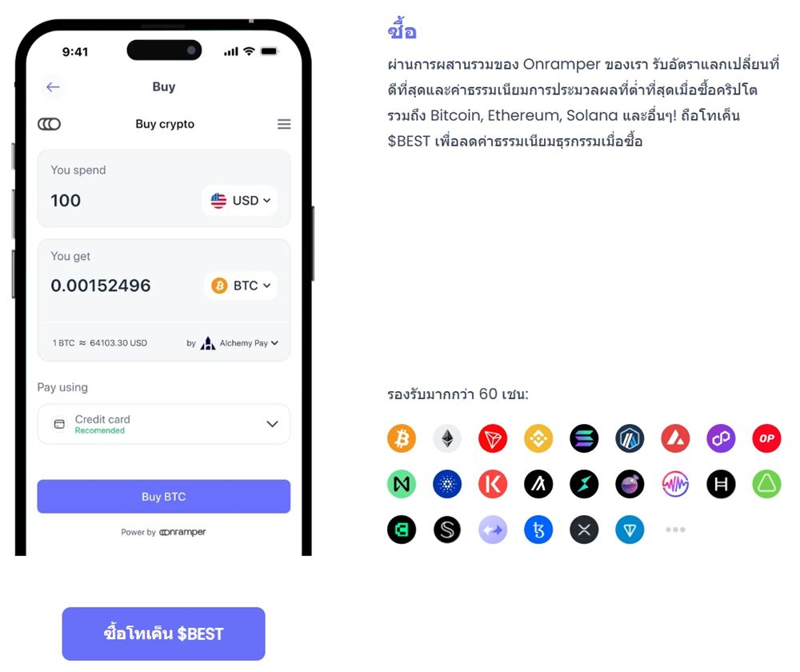Choose the Solana coin icon
The height and width of the screenshot is (672, 800).
click(x=584, y=438)
